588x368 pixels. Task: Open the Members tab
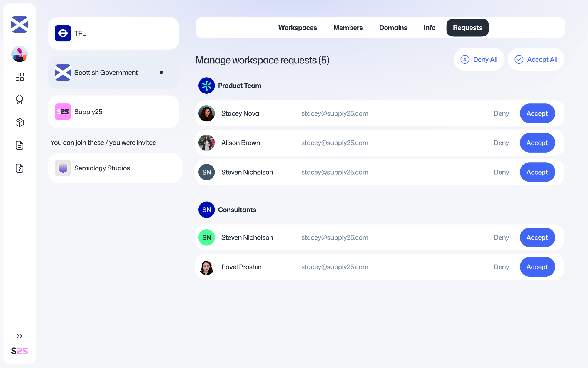coord(348,28)
